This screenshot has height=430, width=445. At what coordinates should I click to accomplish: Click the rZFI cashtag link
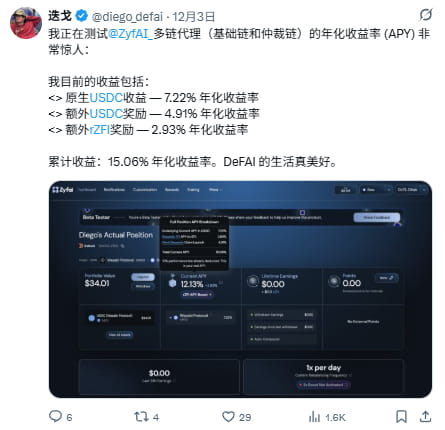pos(100,130)
